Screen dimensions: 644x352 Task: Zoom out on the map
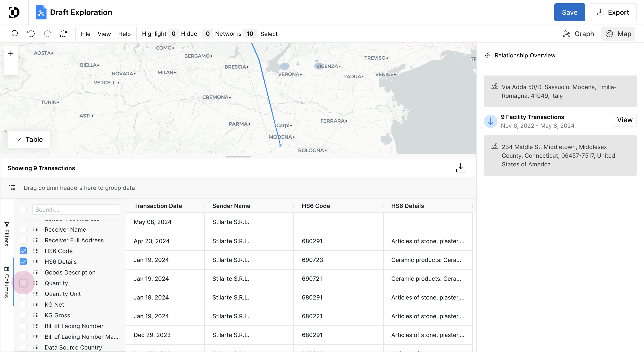click(11, 68)
